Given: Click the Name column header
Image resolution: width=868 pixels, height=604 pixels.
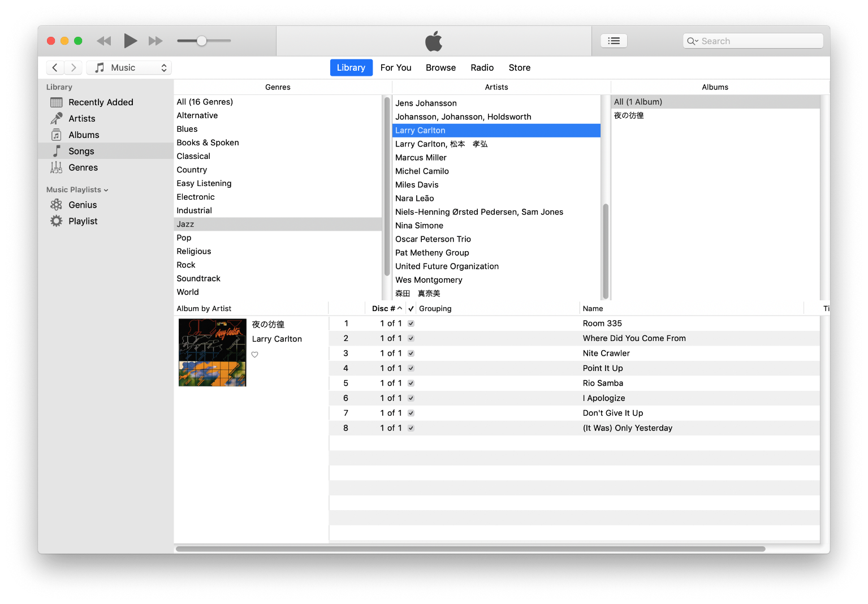Looking at the screenshot, I should [691, 309].
